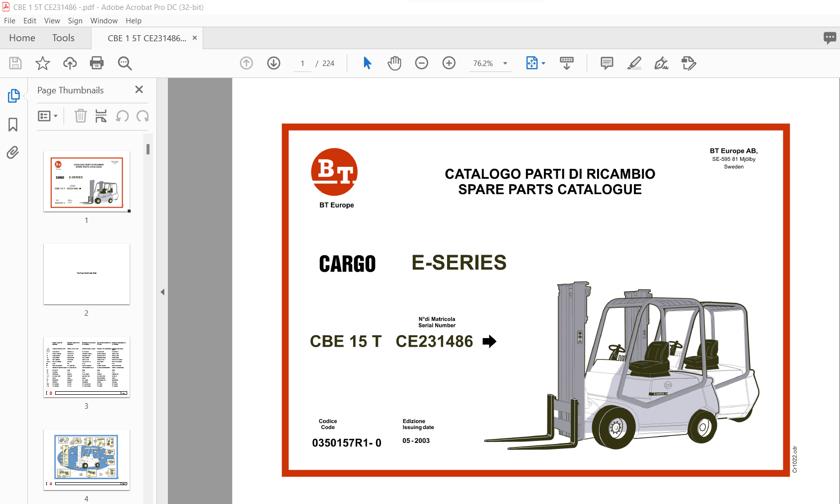
Task: Add document to starred with star icon
Action: click(43, 63)
